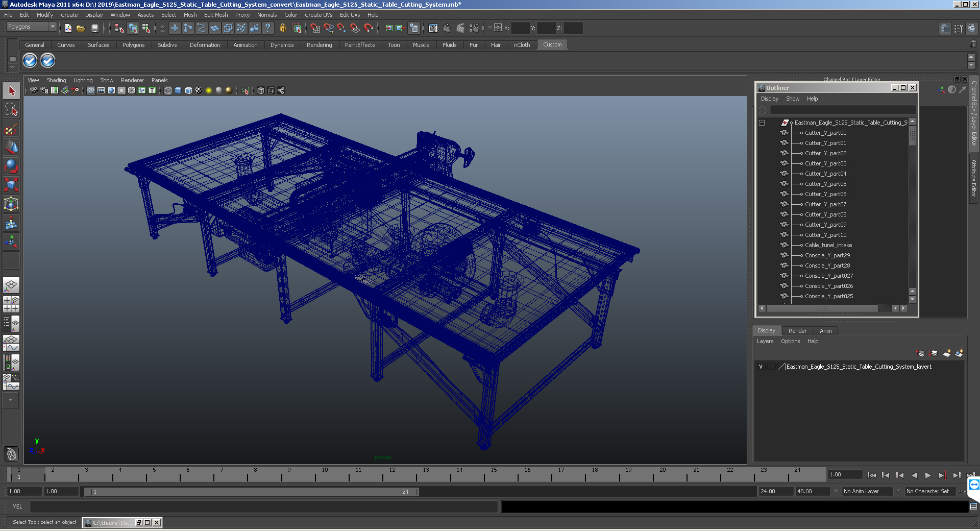Collapse the Eastman_Eagle root node in Outliner
The width and height of the screenshot is (980, 531).
[762, 123]
